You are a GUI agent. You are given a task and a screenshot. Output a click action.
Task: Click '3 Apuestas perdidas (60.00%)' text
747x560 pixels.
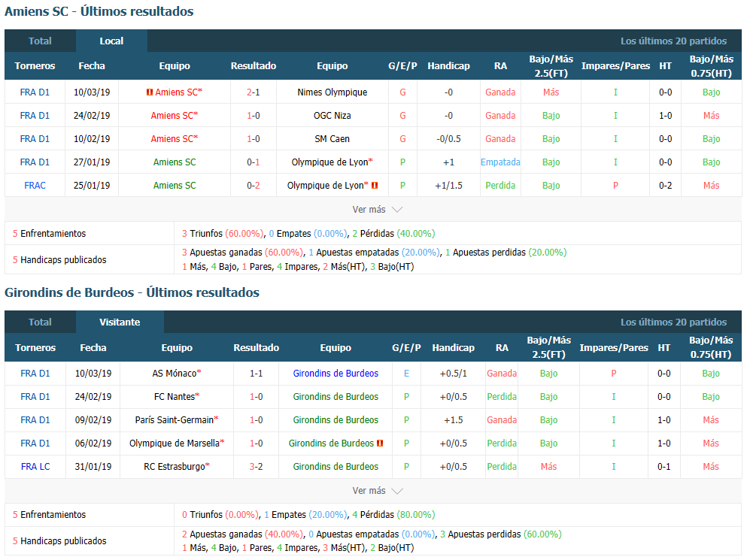tap(501, 534)
